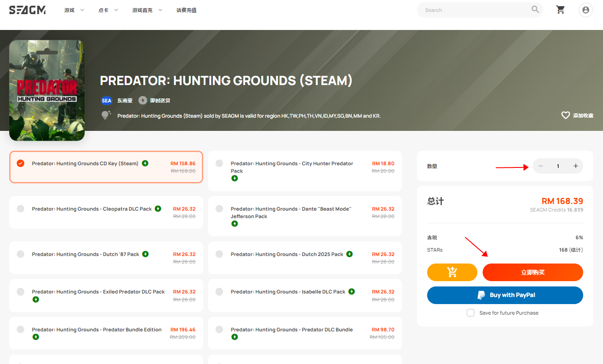Open the SEAGM logo home link
603x364 pixels.
(27, 10)
